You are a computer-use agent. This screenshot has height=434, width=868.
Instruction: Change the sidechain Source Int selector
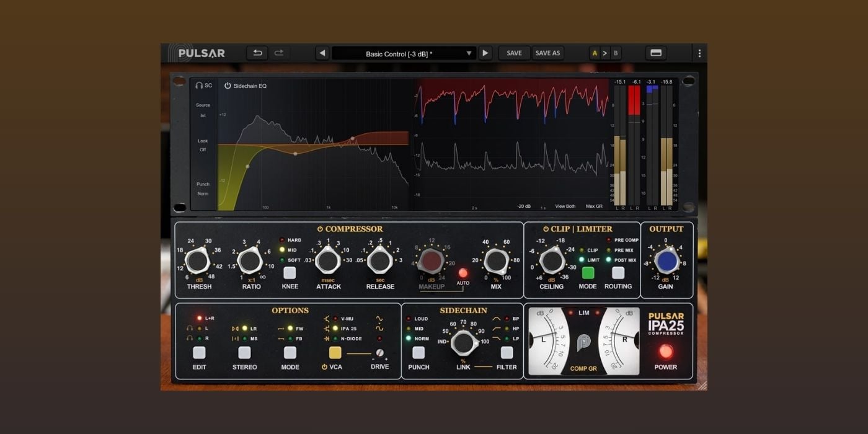point(203,115)
